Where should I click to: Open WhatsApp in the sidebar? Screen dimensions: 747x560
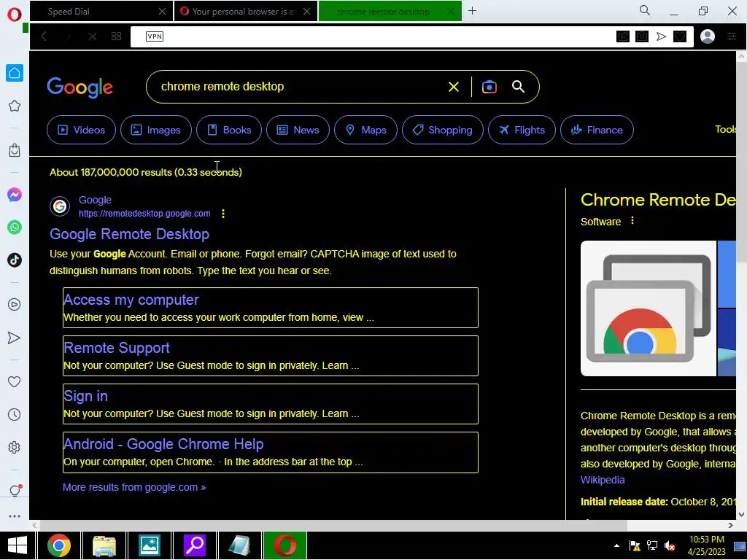click(15, 227)
